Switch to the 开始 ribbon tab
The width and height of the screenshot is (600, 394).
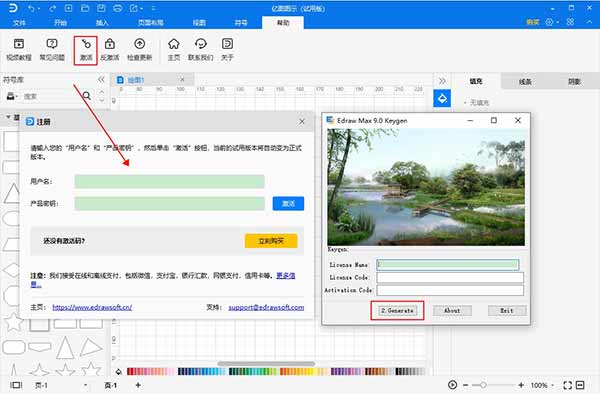60,23
